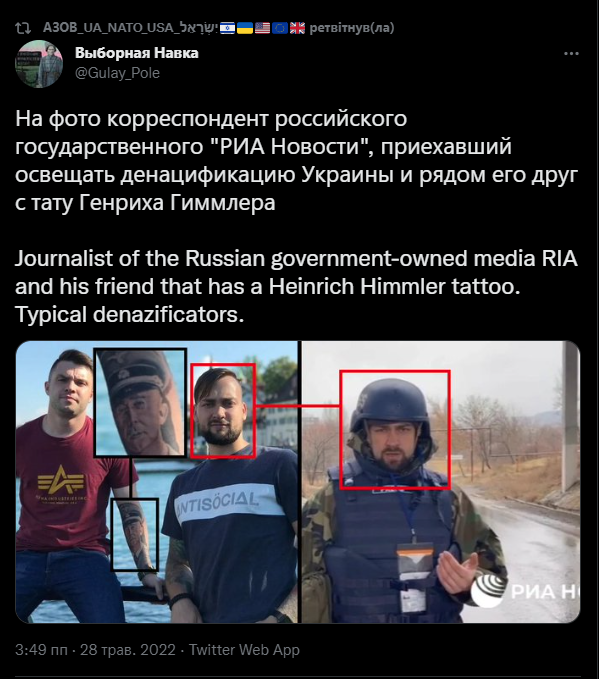Open the Twitter Web App source link
The image size is (599, 679).
point(244,650)
